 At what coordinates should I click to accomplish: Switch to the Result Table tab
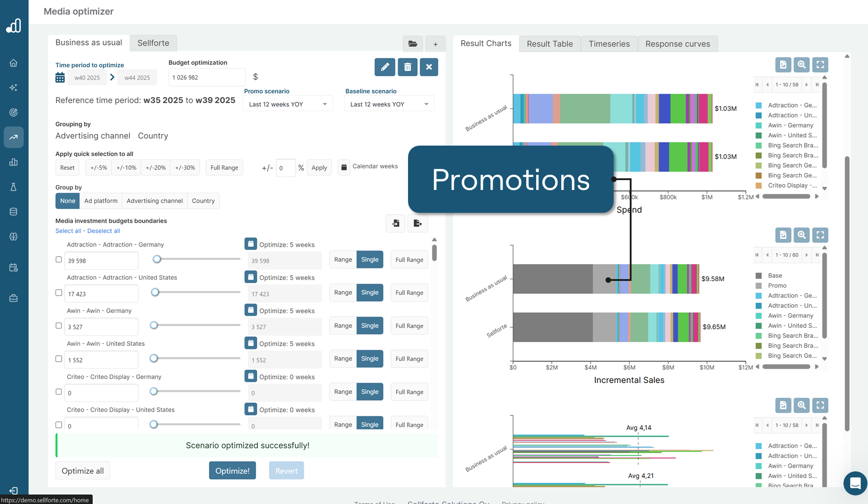point(550,44)
